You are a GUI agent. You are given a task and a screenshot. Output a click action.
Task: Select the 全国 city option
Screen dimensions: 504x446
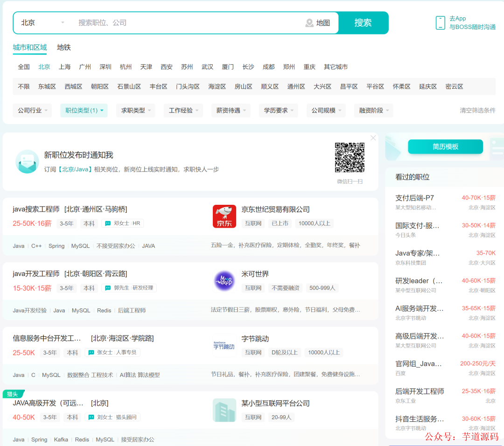click(24, 67)
